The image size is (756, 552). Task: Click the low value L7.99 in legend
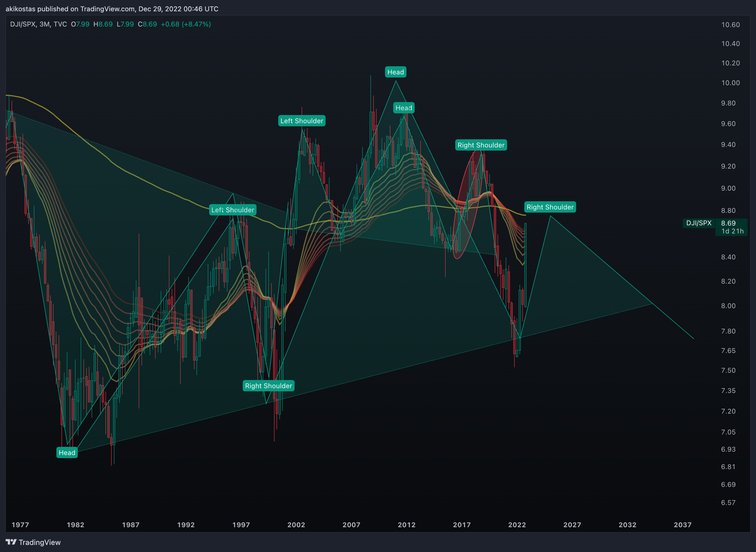coord(125,24)
